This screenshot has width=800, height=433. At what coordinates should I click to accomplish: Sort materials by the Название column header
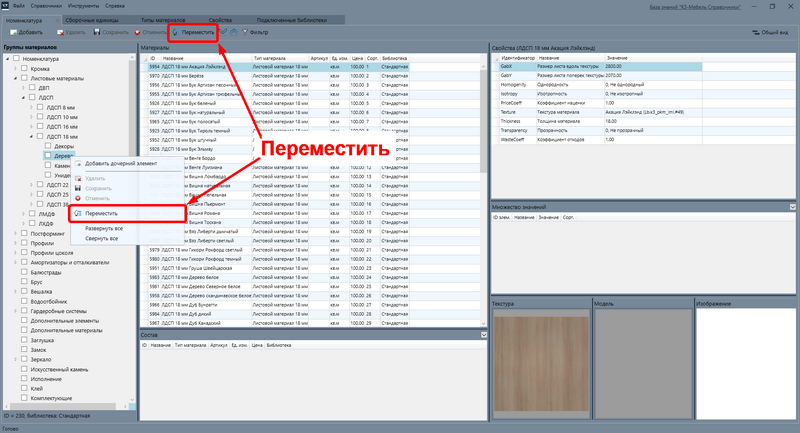(207, 58)
